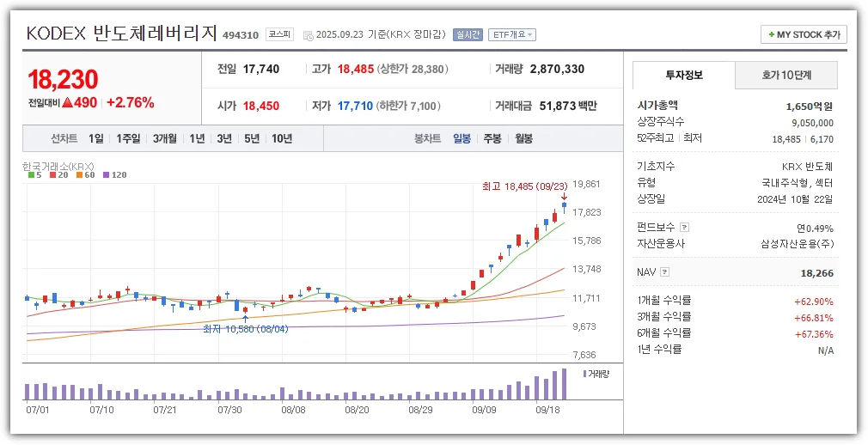Open the 투자정보 tab

[683, 76]
